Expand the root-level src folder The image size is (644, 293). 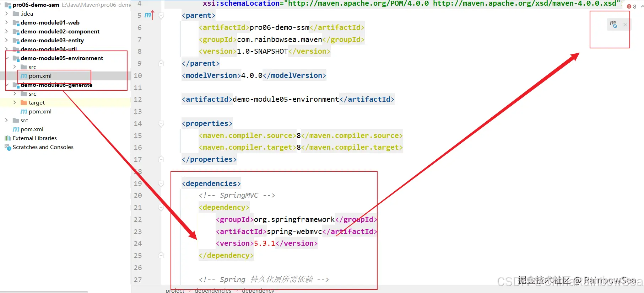[6, 120]
